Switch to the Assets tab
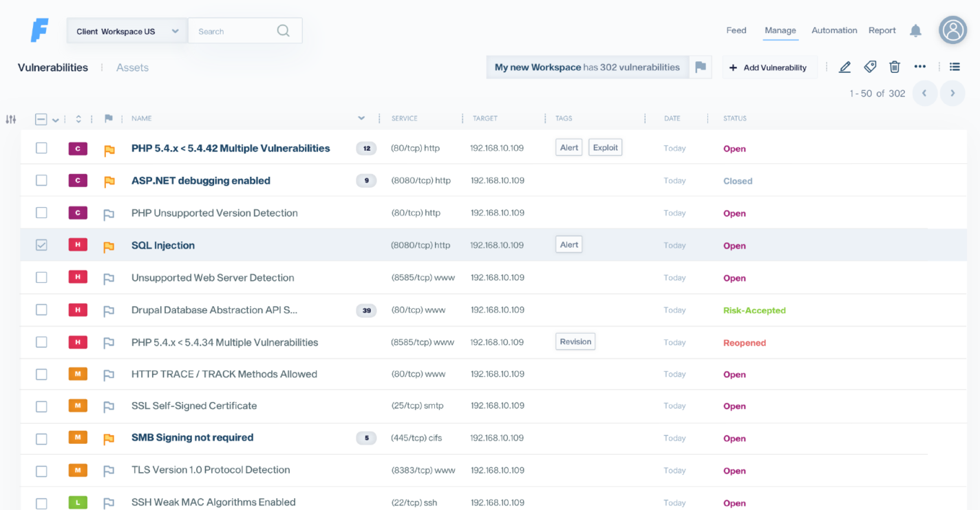 pyautogui.click(x=132, y=67)
